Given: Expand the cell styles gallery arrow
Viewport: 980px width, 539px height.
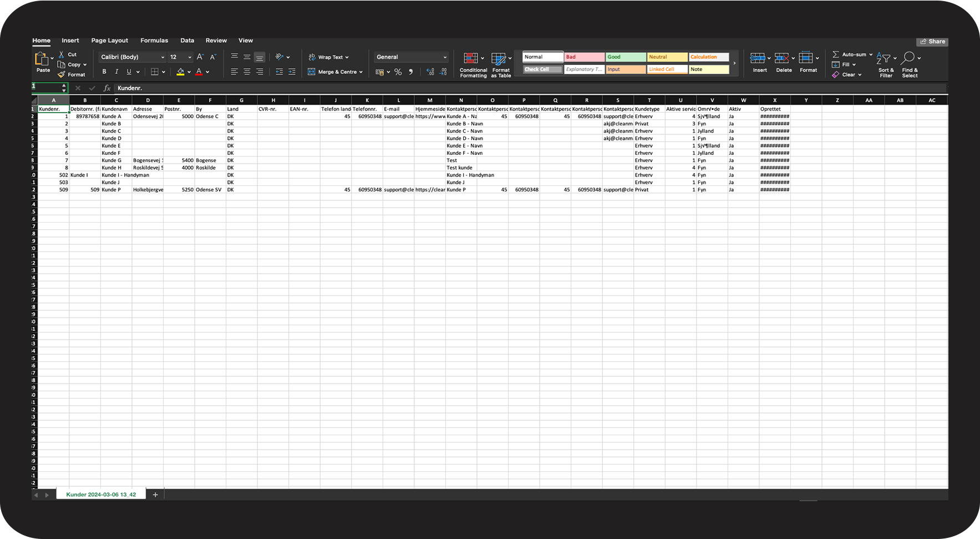Looking at the screenshot, I should (x=734, y=63).
